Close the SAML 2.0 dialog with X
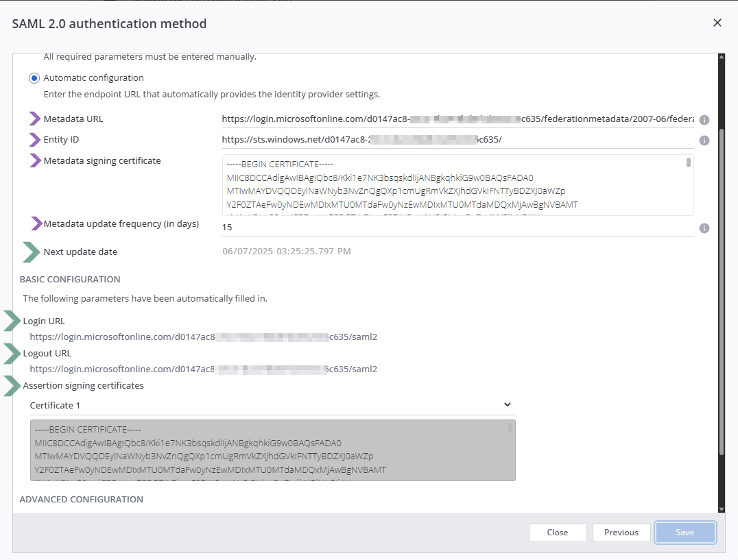 (x=717, y=23)
